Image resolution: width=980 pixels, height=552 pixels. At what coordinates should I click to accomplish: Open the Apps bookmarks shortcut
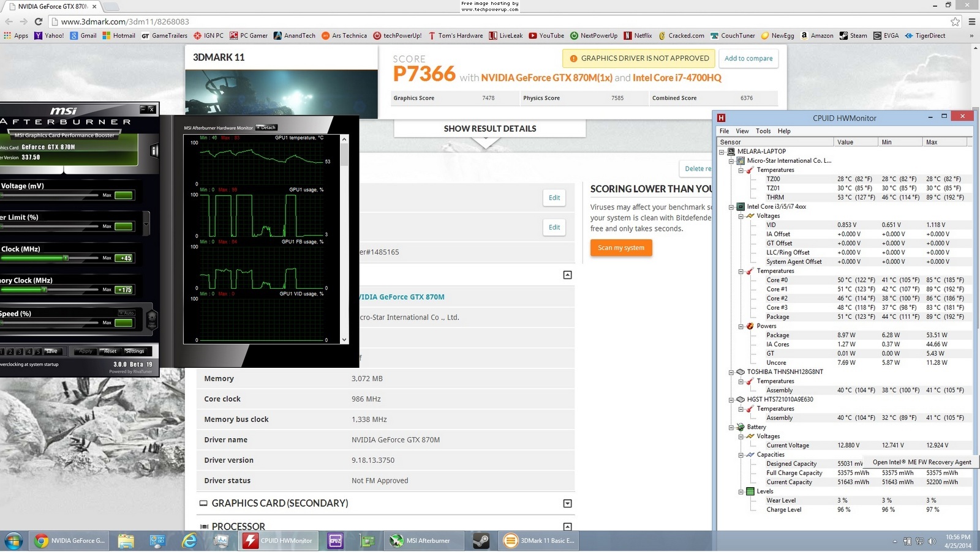(16, 35)
